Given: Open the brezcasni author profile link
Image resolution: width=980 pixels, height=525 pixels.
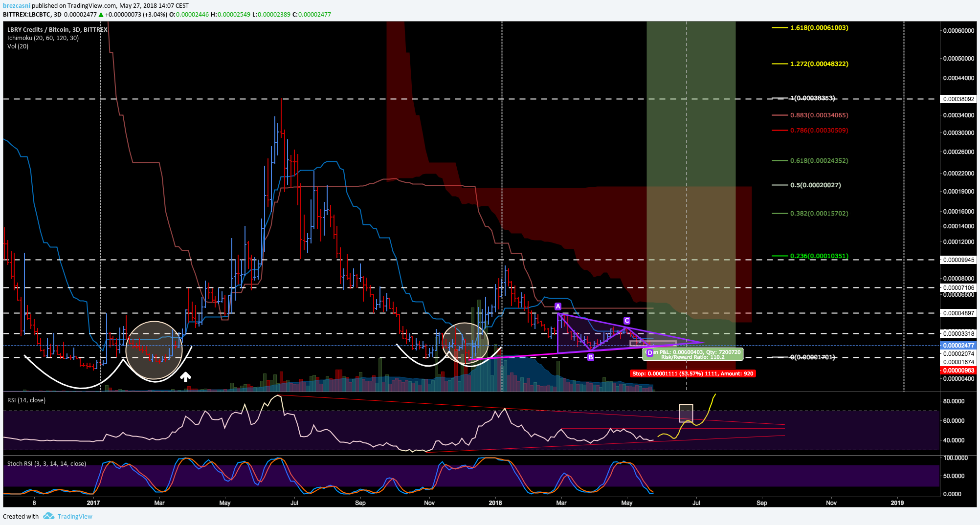Looking at the screenshot, I should click(17, 6).
